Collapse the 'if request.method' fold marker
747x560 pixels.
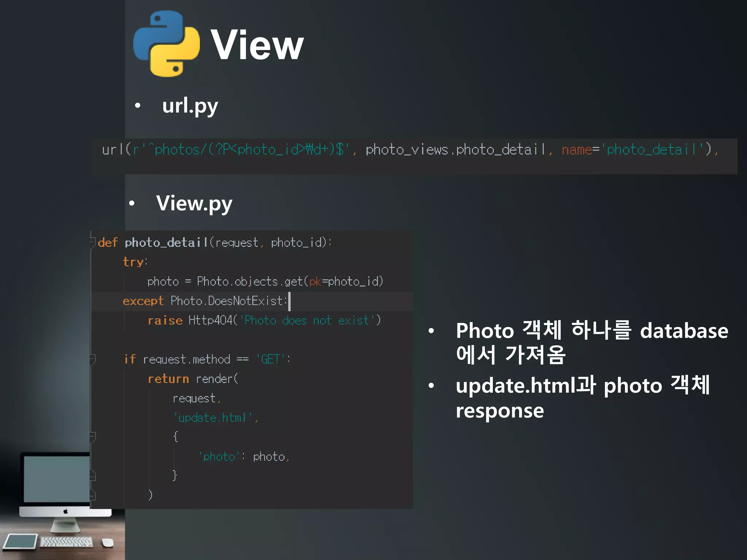coord(93,359)
